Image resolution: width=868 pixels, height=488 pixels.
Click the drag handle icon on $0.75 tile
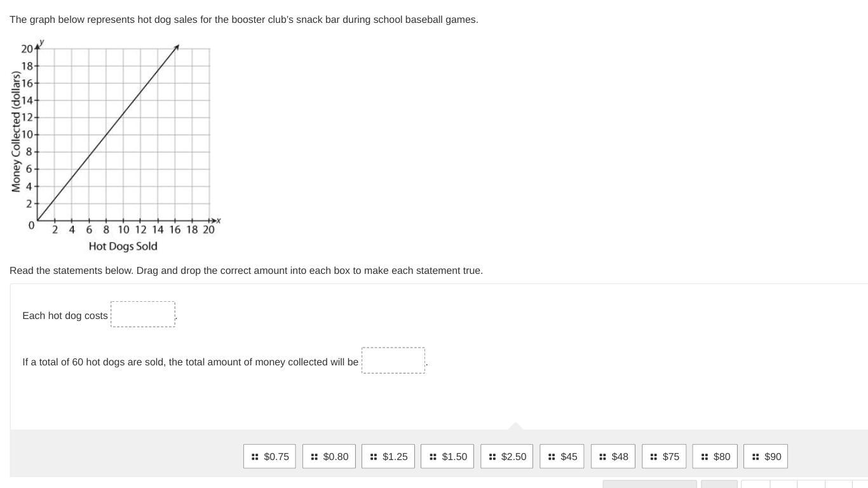click(255, 457)
